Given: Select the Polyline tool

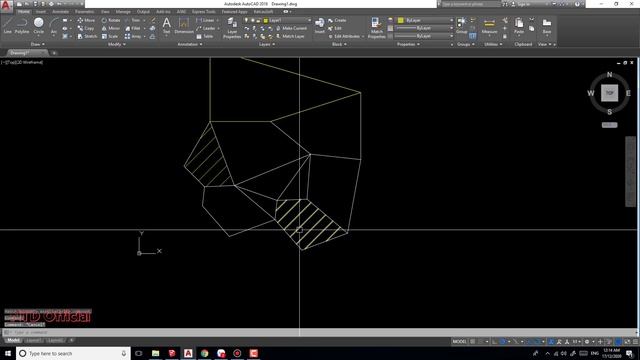Looking at the screenshot, I should click(x=22, y=25).
